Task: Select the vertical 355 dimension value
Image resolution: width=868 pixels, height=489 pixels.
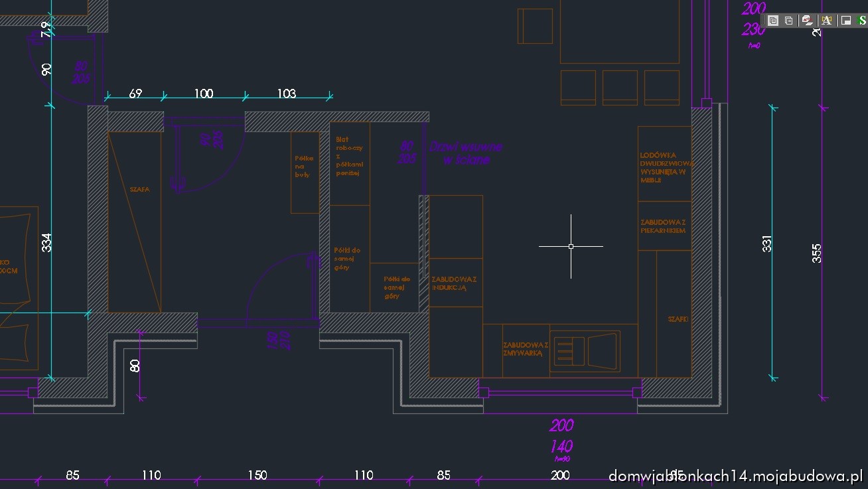Action: [817, 253]
